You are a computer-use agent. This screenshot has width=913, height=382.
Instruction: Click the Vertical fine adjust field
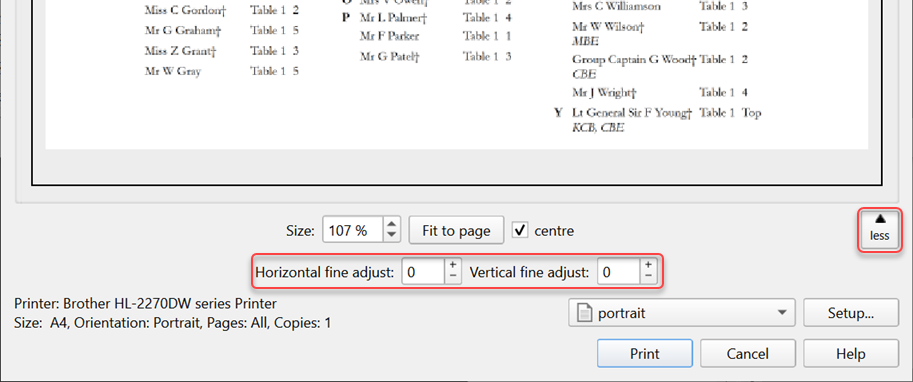(619, 272)
